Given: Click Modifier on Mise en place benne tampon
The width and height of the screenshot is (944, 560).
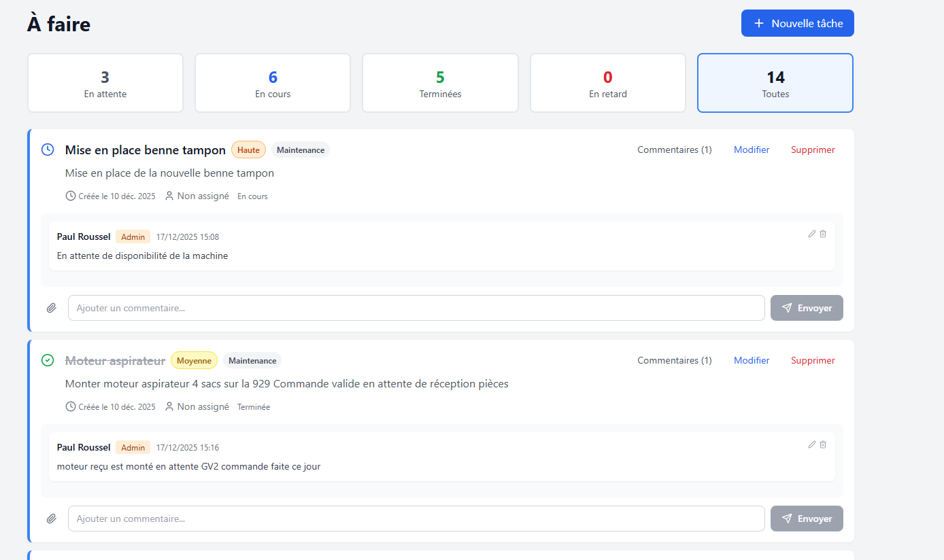Looking at the screenshot, I should pos(752,150).
